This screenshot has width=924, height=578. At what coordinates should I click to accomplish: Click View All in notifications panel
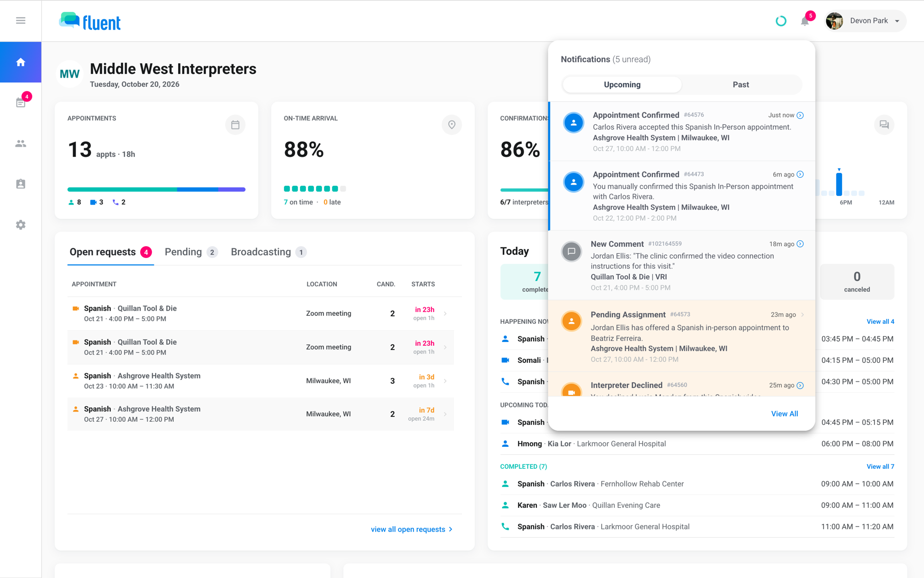(x=784, y=414)
